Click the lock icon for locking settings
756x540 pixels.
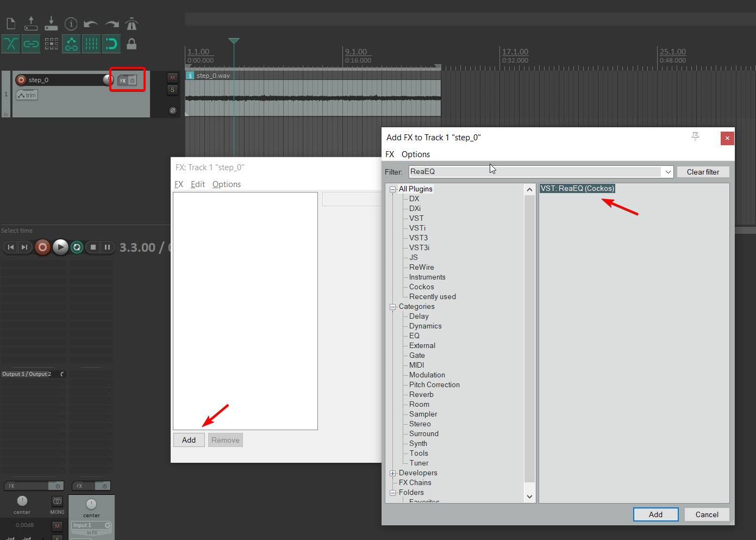click(131, 44)
